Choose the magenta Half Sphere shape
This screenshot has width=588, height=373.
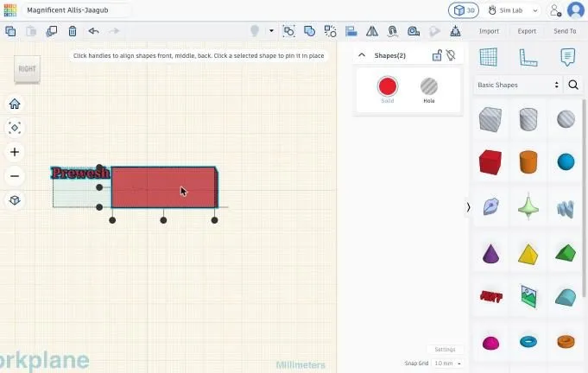490,342
